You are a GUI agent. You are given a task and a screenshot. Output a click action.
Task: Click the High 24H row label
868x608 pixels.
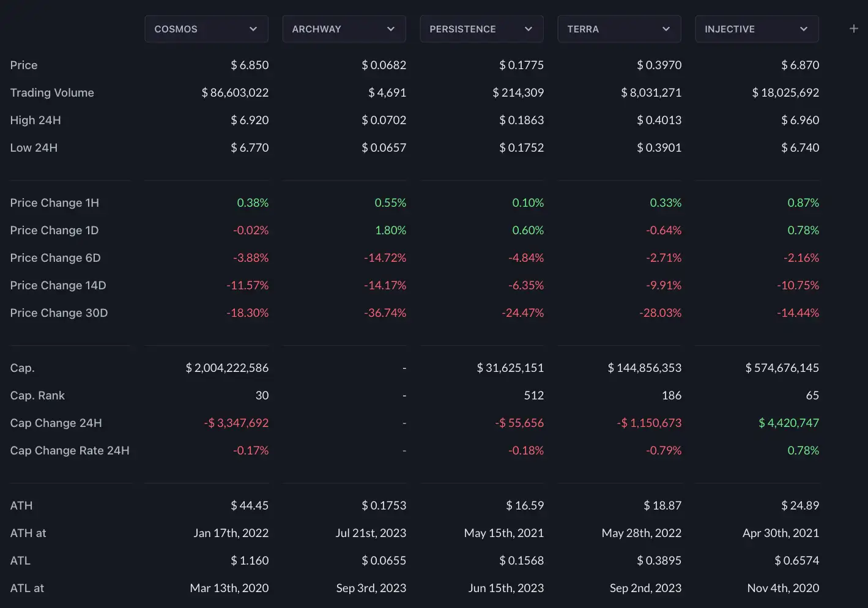[x=35, y=120]
